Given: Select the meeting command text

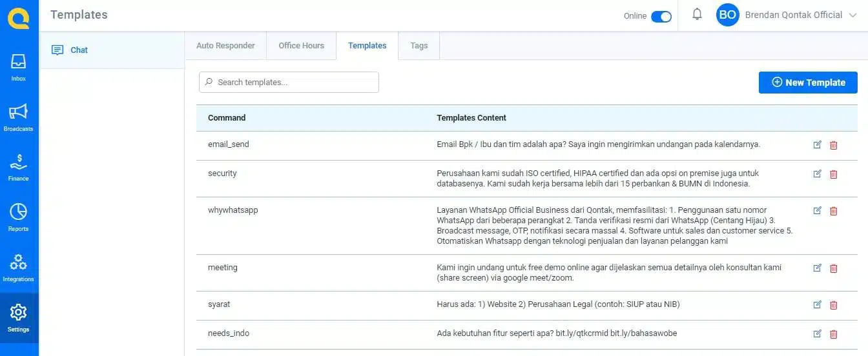Looking at the screenshot, I should 223,268.
